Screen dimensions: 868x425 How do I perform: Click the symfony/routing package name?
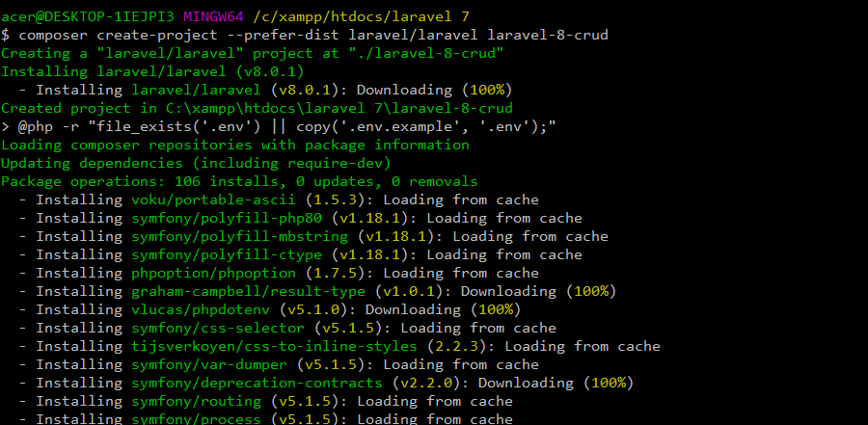pyautogui.click(x=196, y=400)
